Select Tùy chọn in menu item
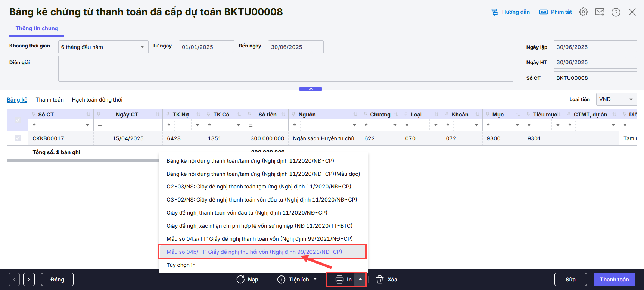644x290 pixels. coord(264,265)
